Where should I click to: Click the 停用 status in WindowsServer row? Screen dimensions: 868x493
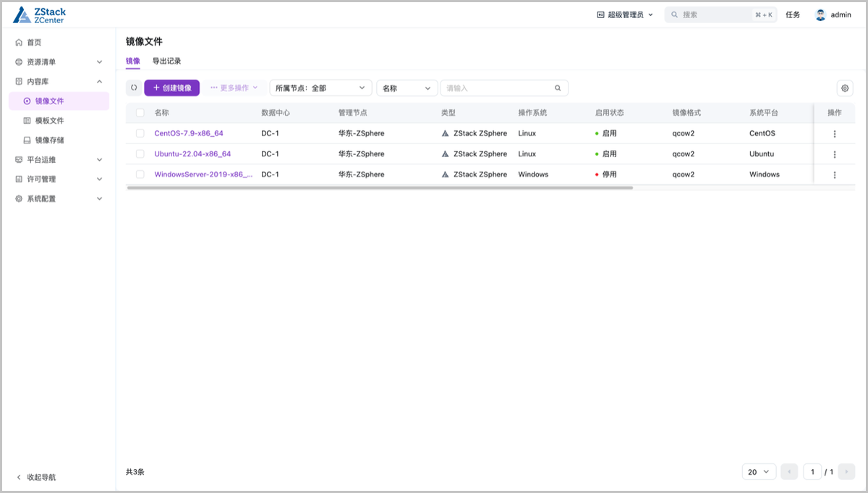pyautogui.click(x=605, y=174)
